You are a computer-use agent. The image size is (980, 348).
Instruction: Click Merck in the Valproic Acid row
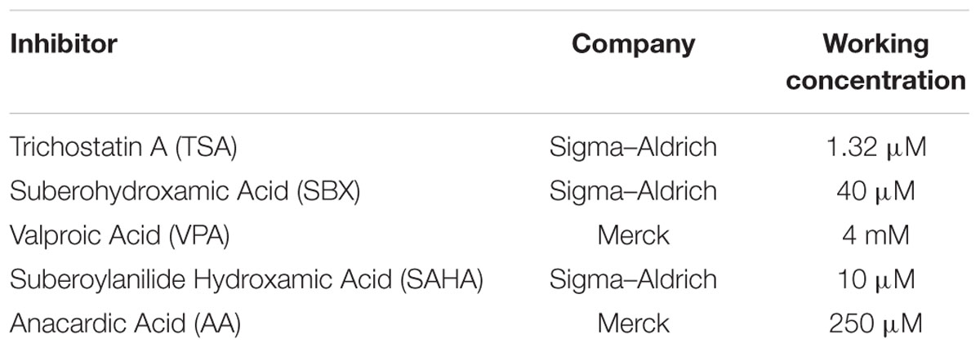633,235
